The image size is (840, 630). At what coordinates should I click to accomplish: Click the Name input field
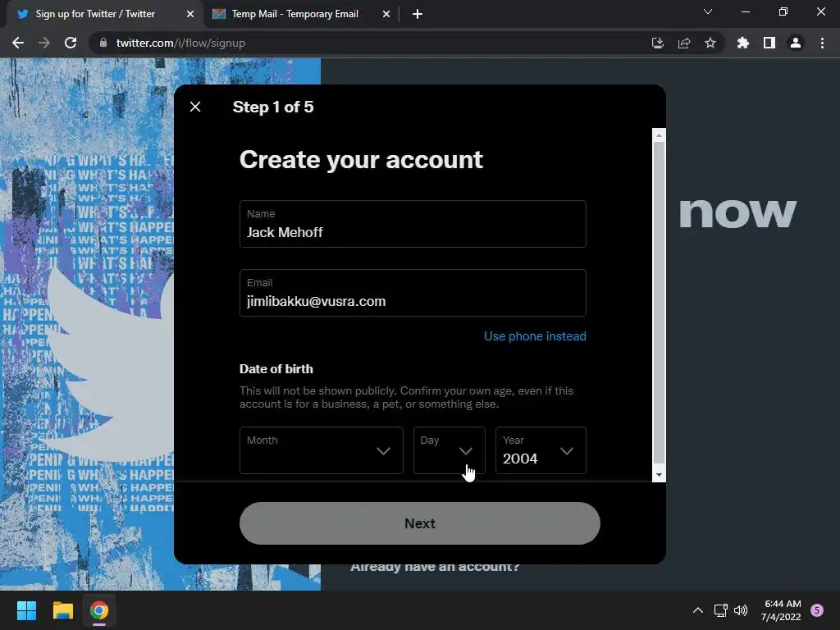413,224
